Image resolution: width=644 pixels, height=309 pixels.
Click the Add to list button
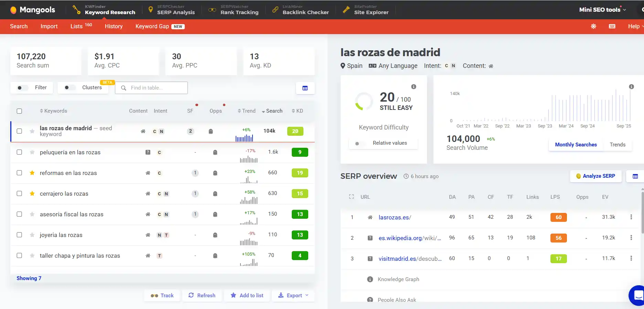click(x=247, y=296)
